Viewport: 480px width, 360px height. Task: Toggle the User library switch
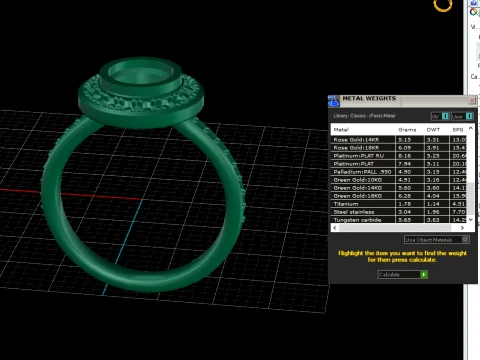point(462,116)
